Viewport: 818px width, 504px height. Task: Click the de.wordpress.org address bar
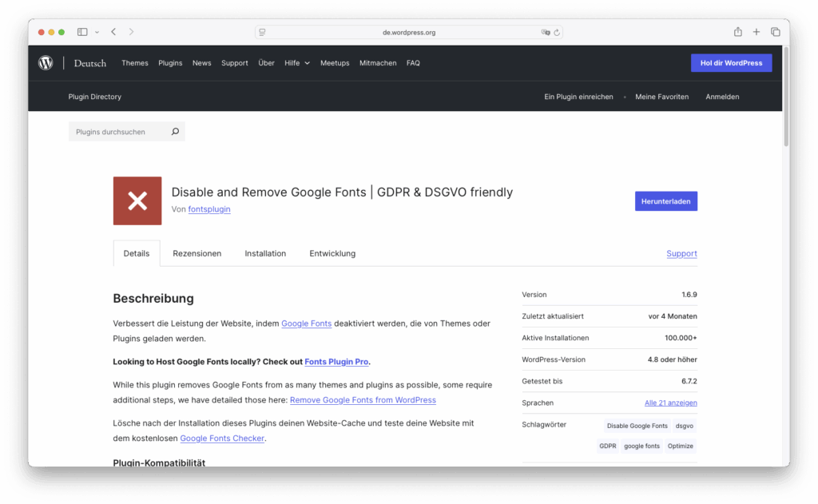click(408, 32)
